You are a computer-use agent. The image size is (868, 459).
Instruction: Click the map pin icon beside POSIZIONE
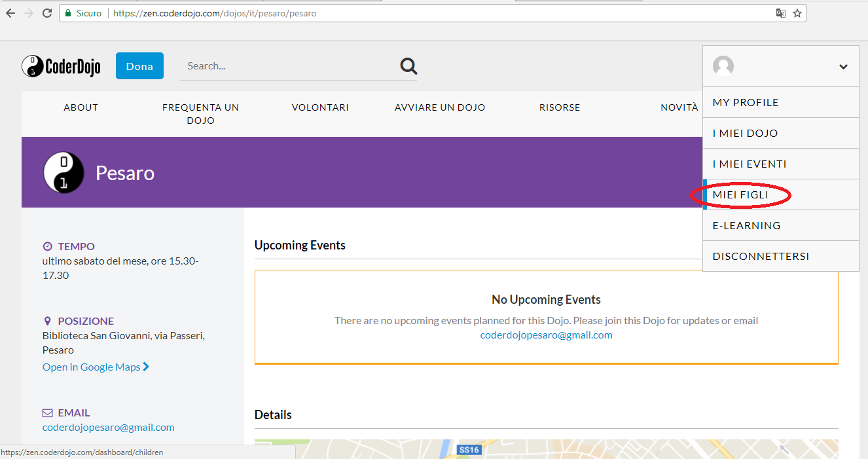(x=47, y=321)
